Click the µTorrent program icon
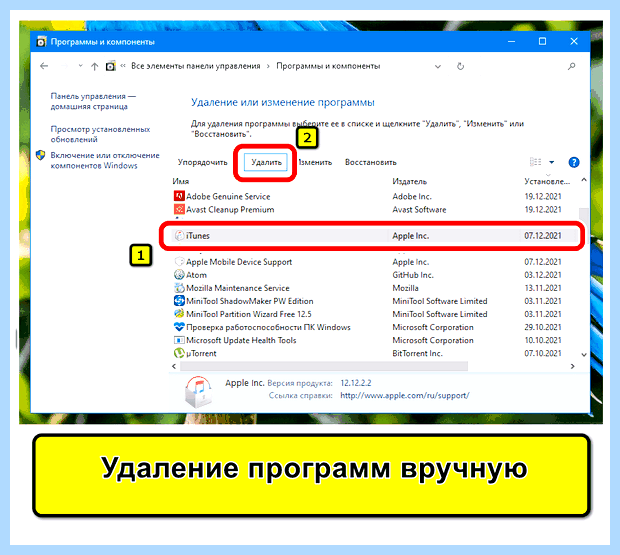This screenshot has width=620, height=555. pos(179,353)
